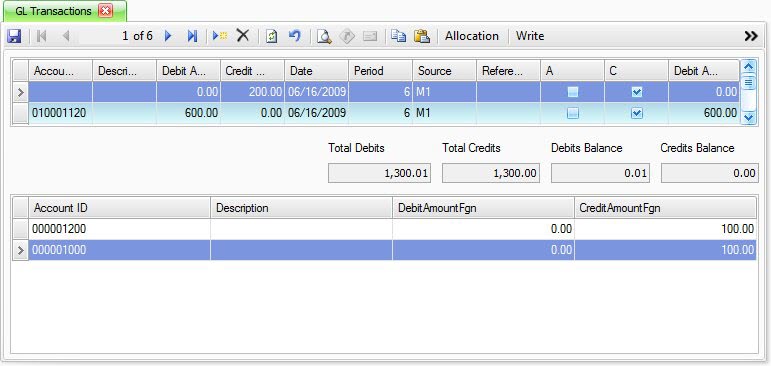Click the Undo arrow icon
The height and width of the screenshot is (366, 771).
point(295,36)
